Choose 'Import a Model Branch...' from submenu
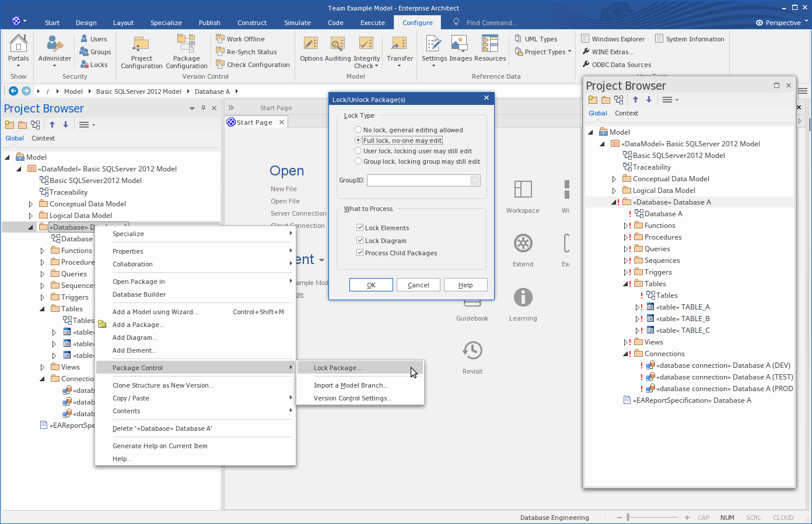 pyautogui.click(x=351, y=385)
